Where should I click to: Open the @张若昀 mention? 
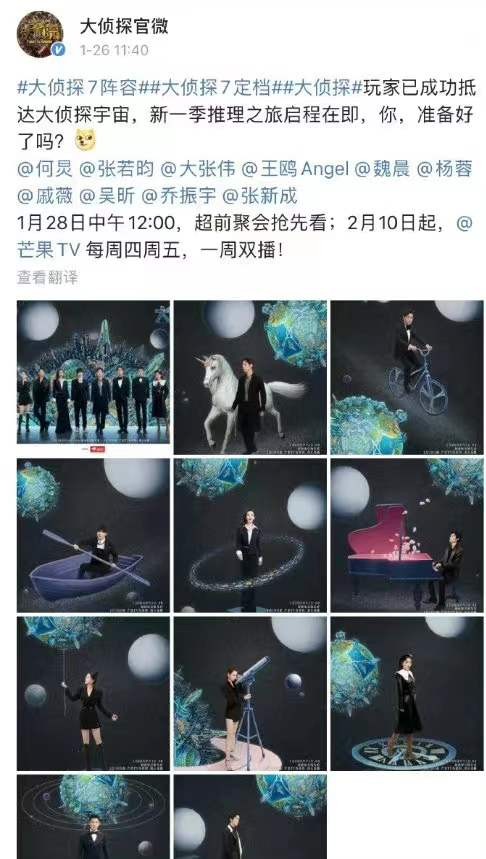point(117,169)
